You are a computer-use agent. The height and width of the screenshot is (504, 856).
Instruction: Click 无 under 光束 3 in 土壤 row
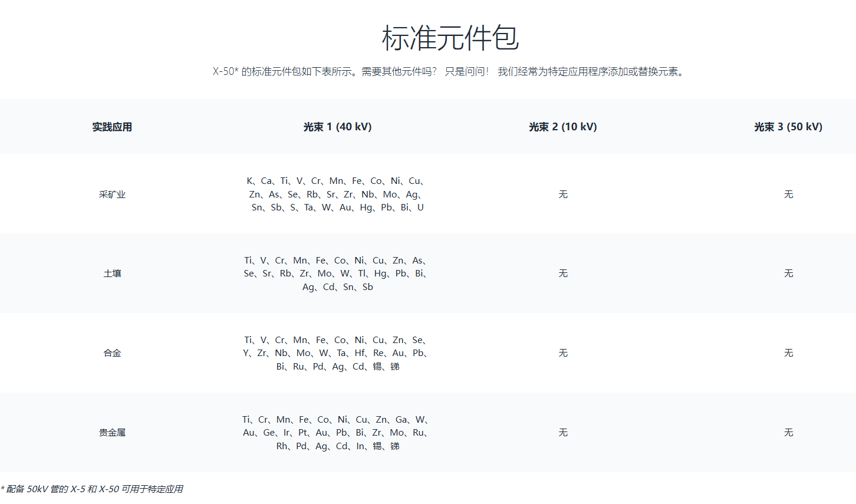point(788,274)
